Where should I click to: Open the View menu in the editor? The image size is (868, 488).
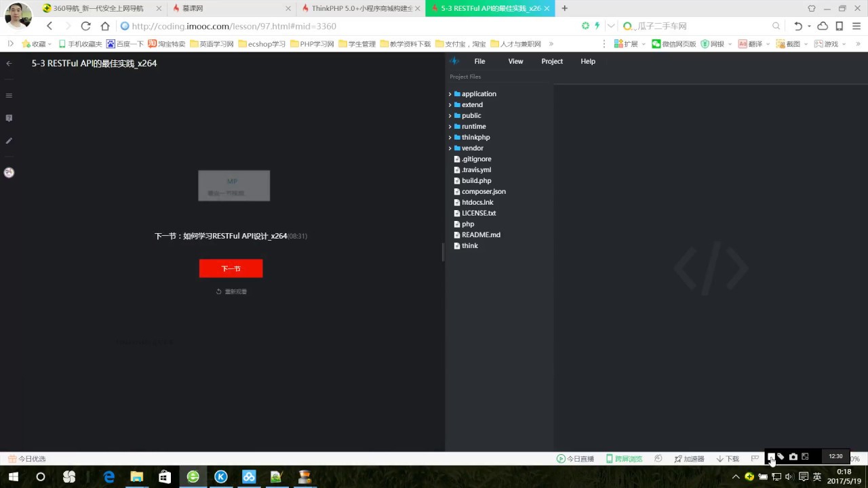pos(515,61)
